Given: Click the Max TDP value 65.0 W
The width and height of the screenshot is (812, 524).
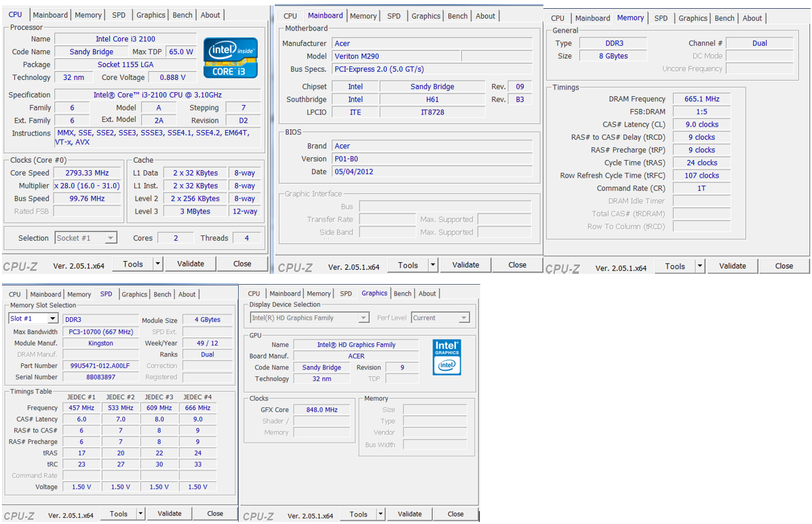Looking at the screenshot, I should coord(181,52).
